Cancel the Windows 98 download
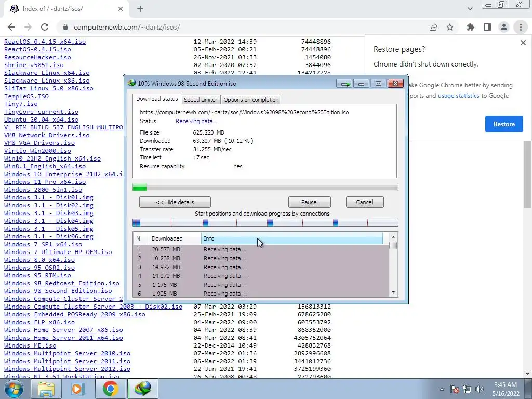This screenshot has width=532, height=399. click(364, 202)
